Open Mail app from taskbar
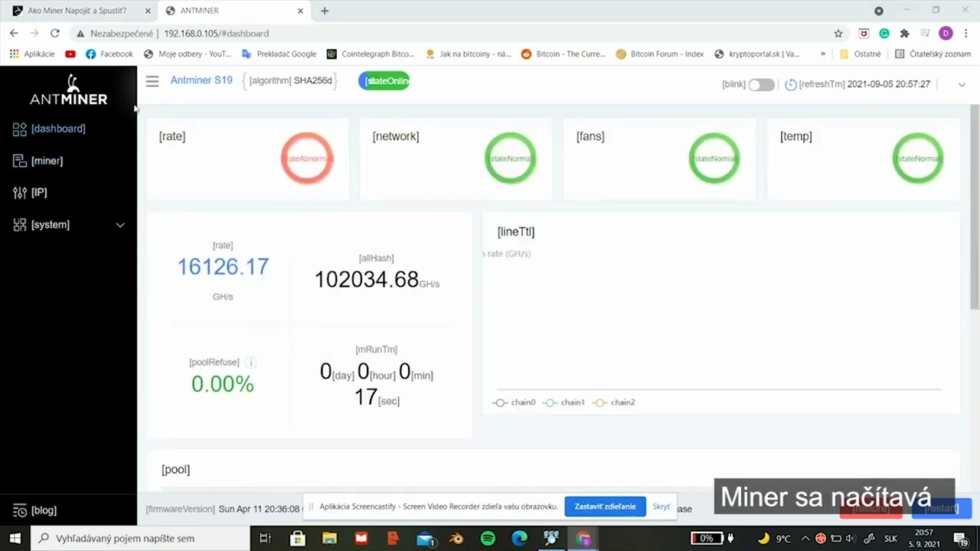 click(426, 538)
